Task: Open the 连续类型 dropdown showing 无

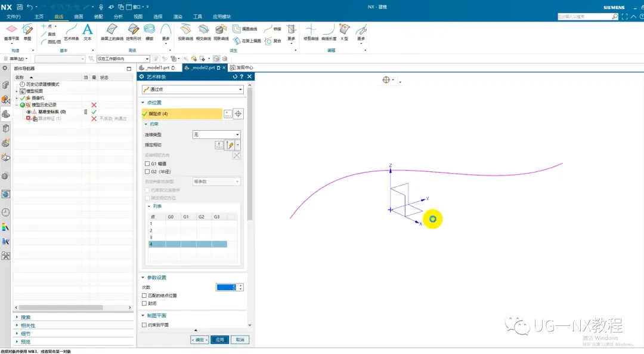Action: (216, 134)
